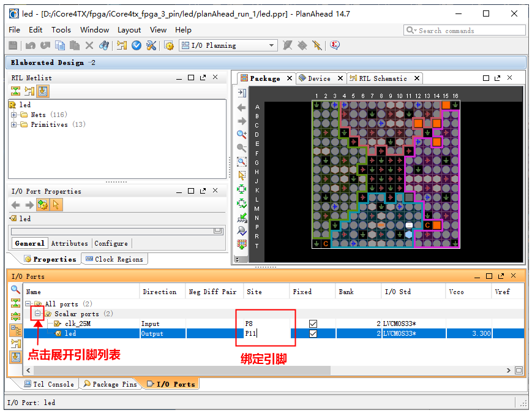Toggle the Fixed checkbox for led port

click(x=313, y=333)
